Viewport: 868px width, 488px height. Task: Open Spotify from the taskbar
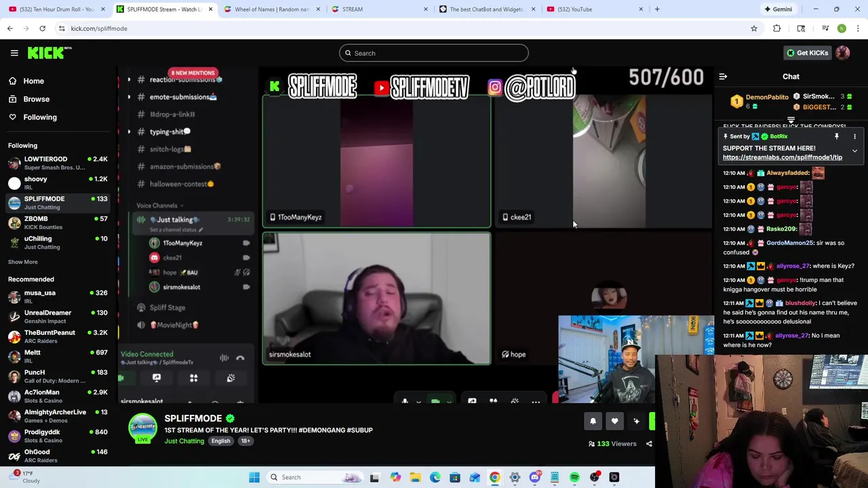(x=574, y=477)
